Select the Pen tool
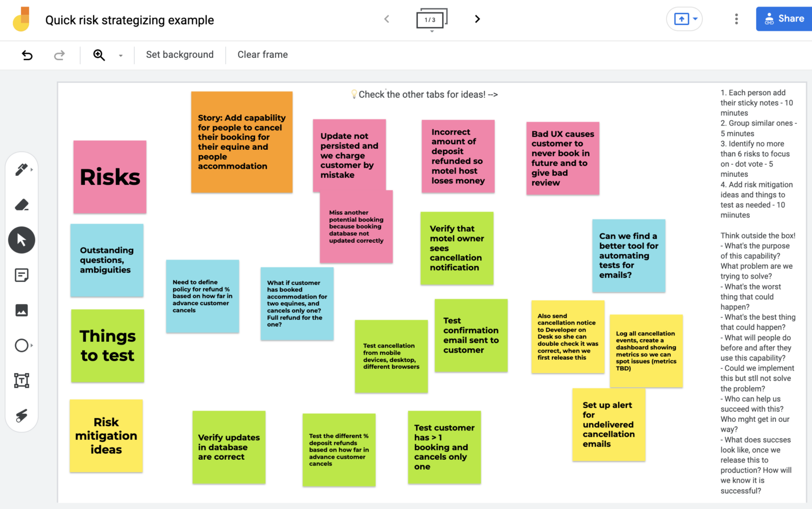 [x=21, y=170]
